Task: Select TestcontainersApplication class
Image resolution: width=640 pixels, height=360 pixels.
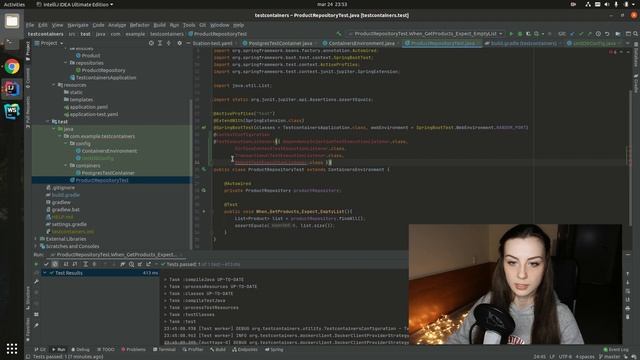Action: pyautogui.click(x=106, y=78)
